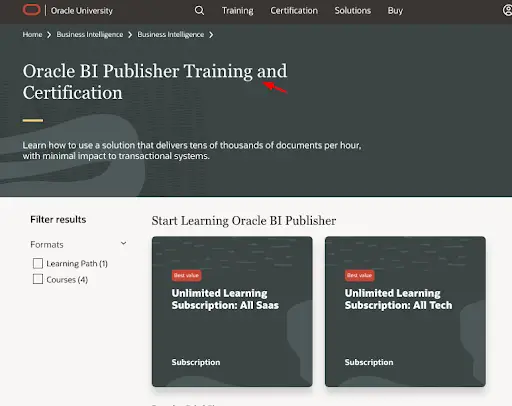Click the first Business Intelligence breadcrumb

coord(90,35)
